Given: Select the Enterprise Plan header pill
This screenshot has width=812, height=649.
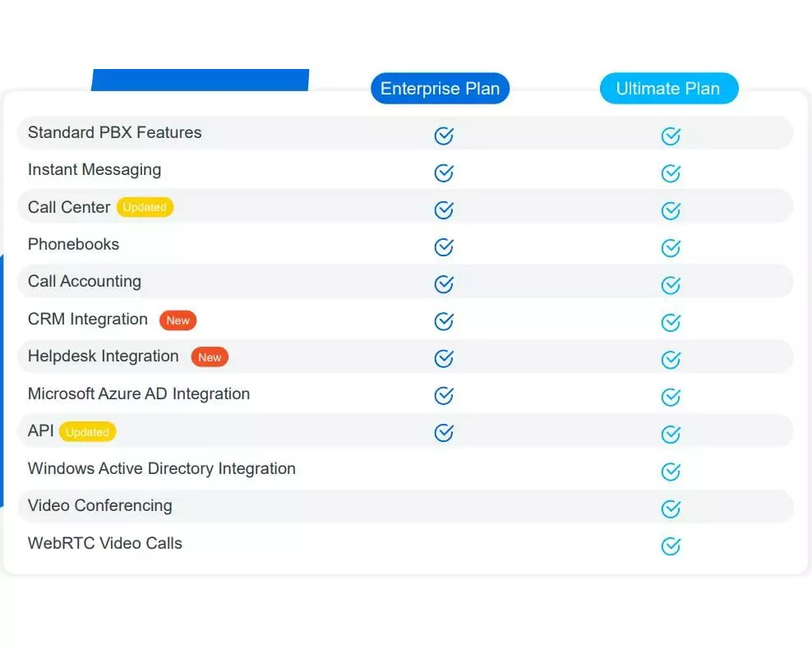Looking at the screenshot, I should [x=440, y=89].
